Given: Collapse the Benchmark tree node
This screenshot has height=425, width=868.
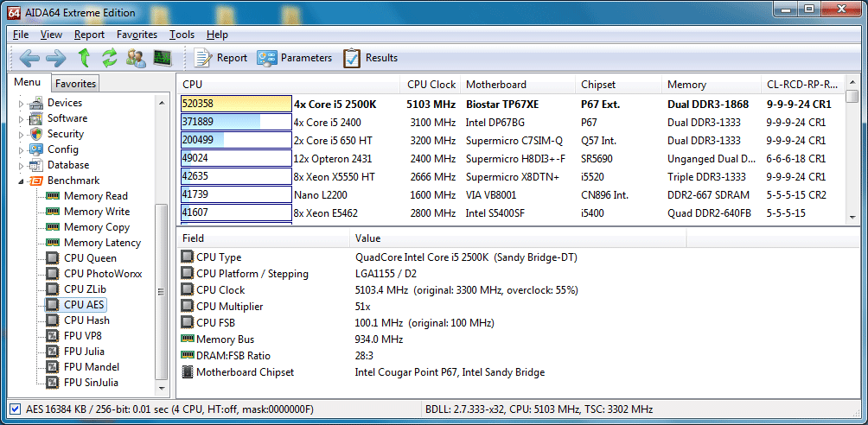Looking at the screenshot, I should pyautogui.click(x=20, y=181).
